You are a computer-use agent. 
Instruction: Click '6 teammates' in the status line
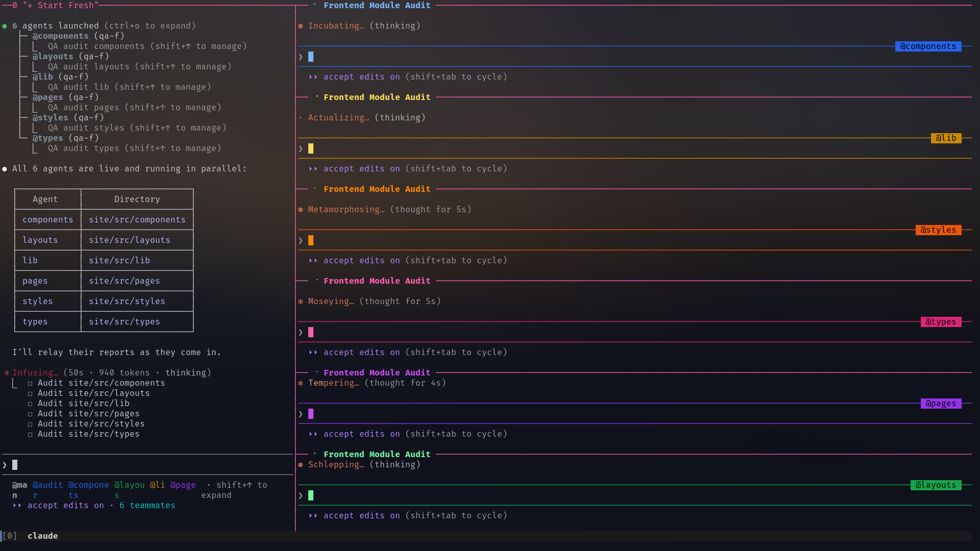147,506
